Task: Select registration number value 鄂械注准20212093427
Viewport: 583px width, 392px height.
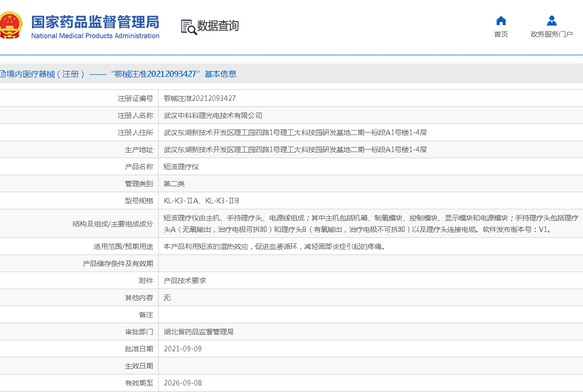Action: (200, 98)
